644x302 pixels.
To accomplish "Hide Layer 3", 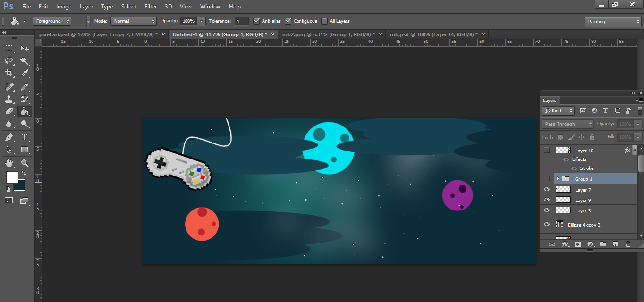I will coord(547,210).
